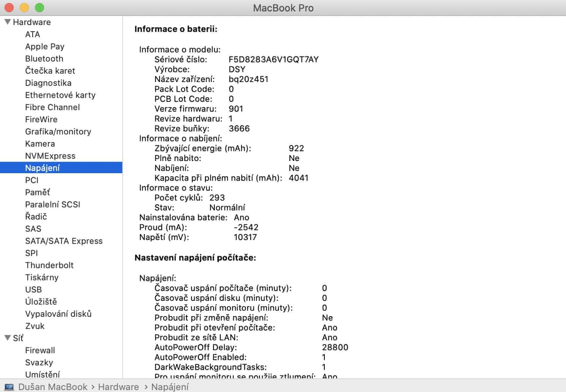Click the DarkWakeBackgroundTasks label
This screenshot has height=392, width=566.
point(210,367)
